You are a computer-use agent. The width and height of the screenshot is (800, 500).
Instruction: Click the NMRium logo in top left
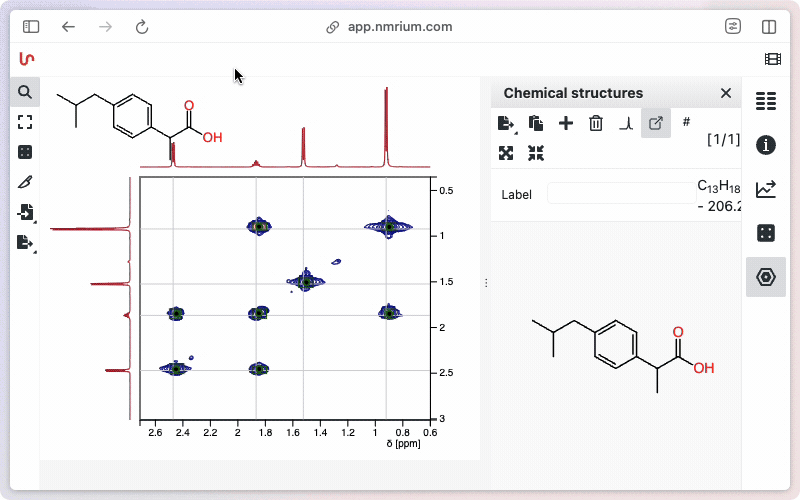point(27,59)
